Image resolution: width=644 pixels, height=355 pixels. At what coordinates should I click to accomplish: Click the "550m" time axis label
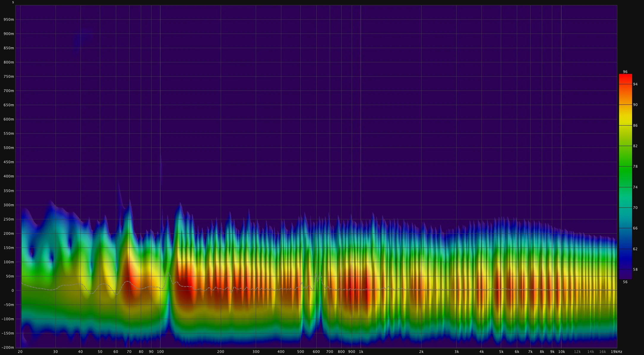[9, 134]
